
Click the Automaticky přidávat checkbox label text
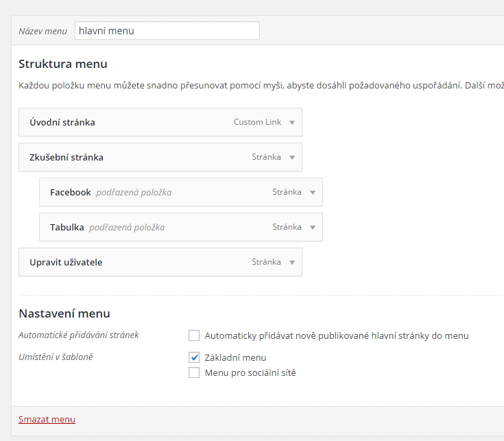[x=337, y=336]
